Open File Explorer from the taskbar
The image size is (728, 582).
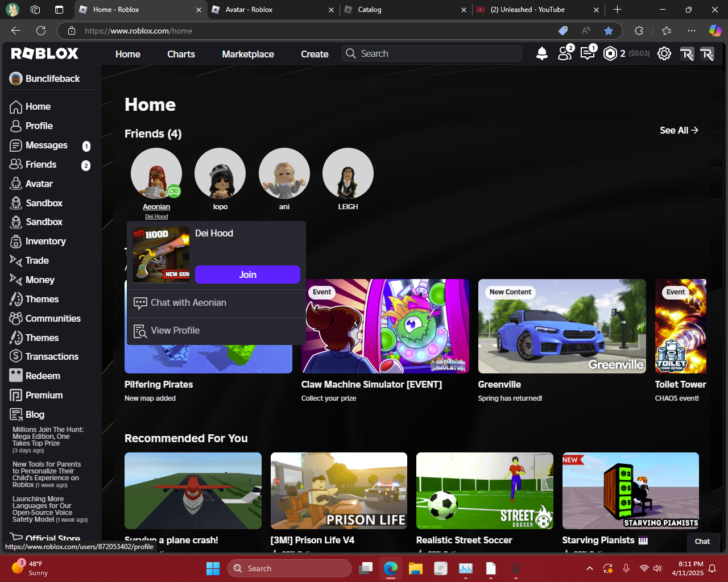[415, 568]
